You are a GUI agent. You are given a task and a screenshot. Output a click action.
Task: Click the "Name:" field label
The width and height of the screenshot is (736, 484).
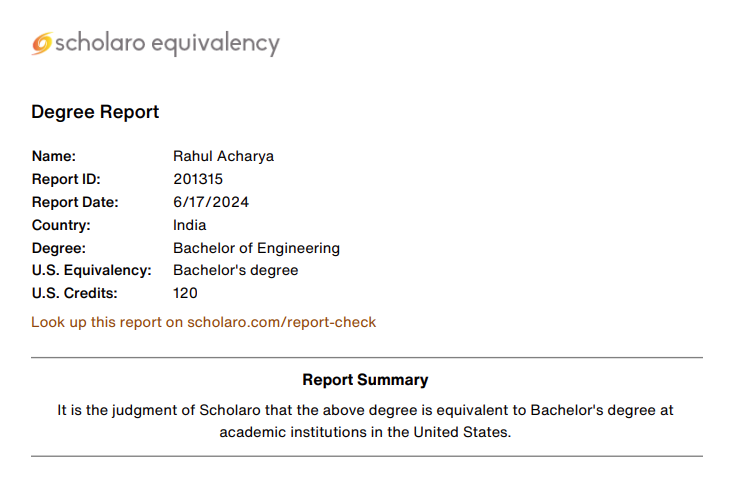click(x=54, y=156)
